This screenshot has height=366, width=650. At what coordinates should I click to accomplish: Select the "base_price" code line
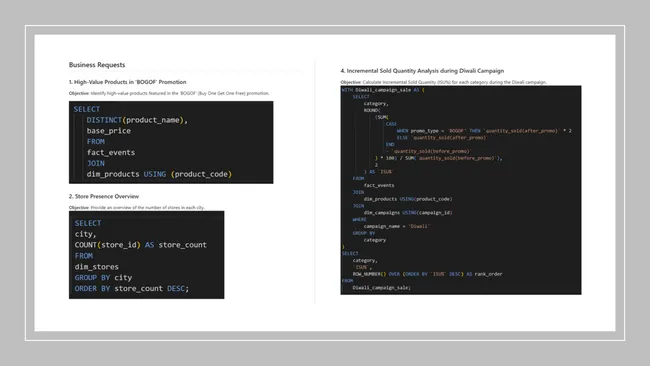[109, 131]
